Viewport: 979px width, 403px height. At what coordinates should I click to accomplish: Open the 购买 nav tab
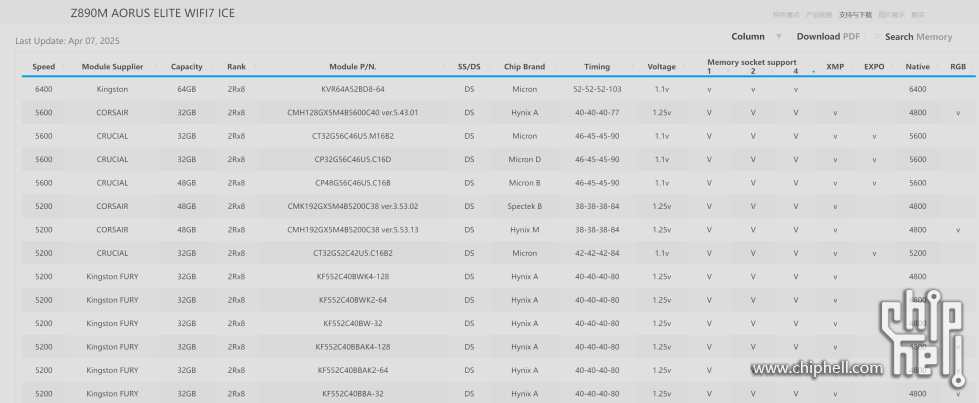(918, 15)
